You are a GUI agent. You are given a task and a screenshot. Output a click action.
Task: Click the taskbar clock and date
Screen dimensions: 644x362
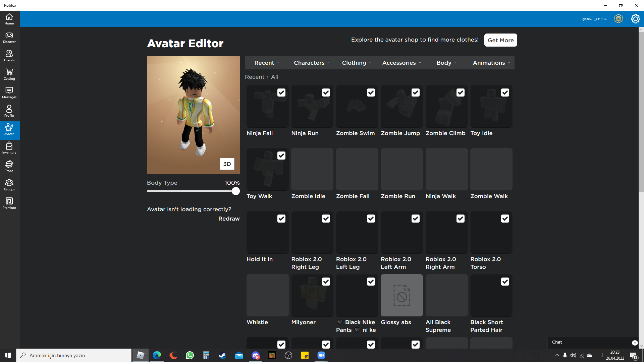[x=615, y=355]
